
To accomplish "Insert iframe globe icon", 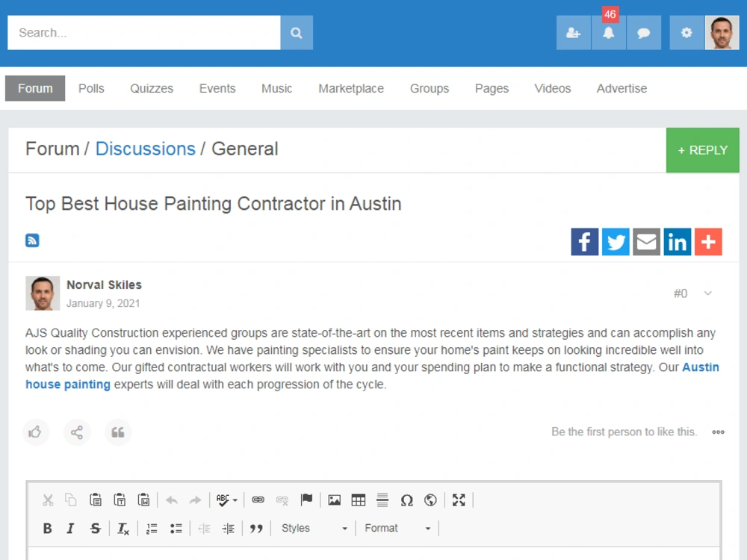I will click(430, 500).
